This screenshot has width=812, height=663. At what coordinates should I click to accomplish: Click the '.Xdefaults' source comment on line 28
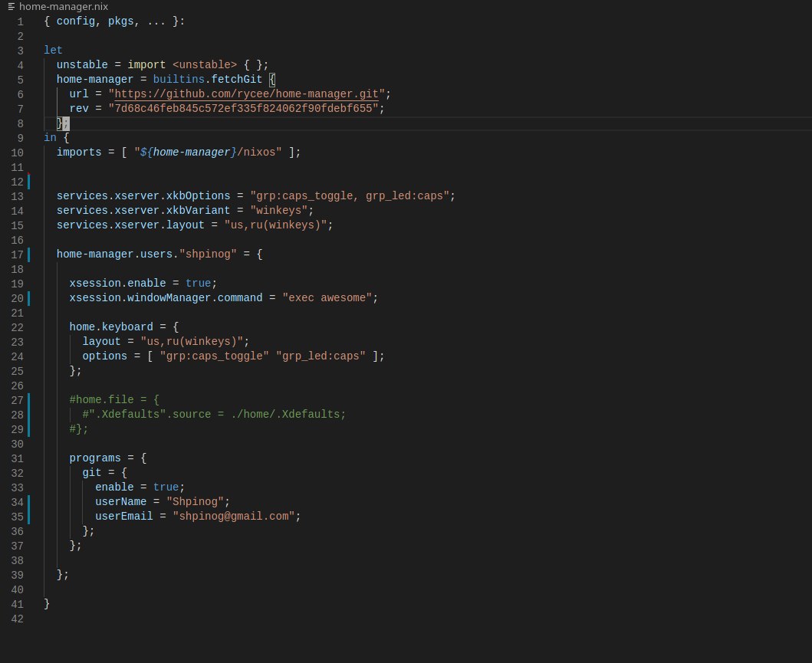click(214, 414)
